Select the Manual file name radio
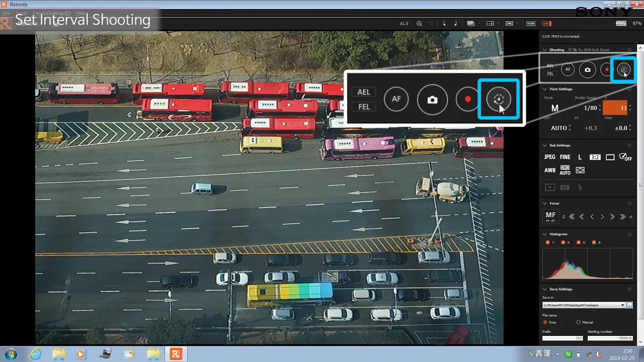The image size is (644, 362). [x=579, y=322]
